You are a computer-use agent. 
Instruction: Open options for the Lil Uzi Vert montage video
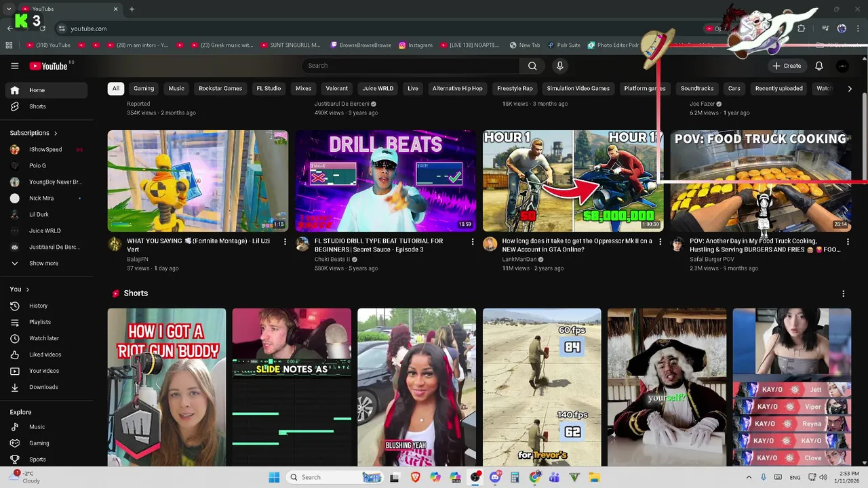[x=285, y=241]
